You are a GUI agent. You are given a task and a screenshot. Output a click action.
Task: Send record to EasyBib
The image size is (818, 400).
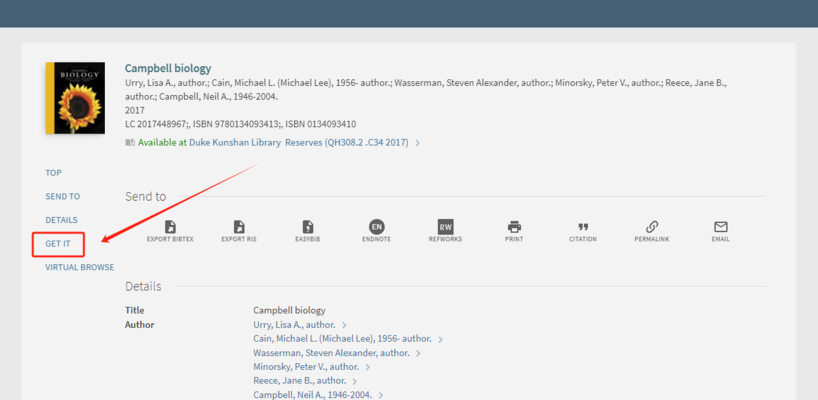307,228
